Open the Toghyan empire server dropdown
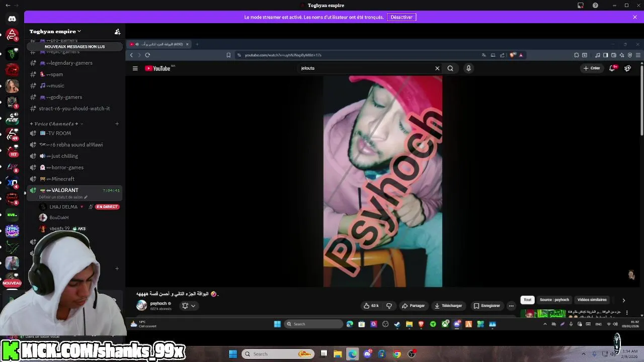The image size is (644, 362). coord(55,31)
